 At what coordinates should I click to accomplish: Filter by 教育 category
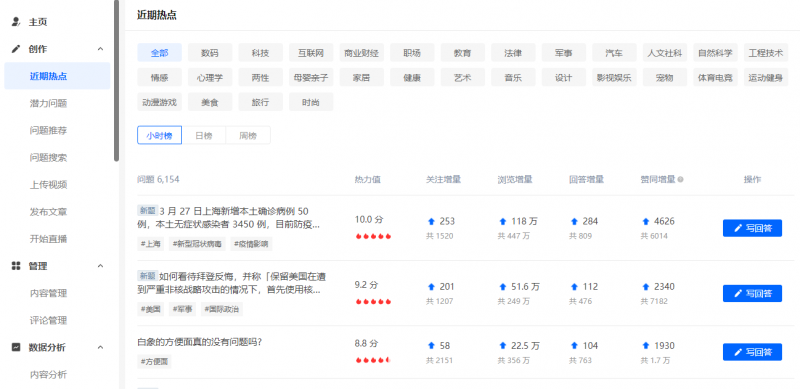coord(463,53)
